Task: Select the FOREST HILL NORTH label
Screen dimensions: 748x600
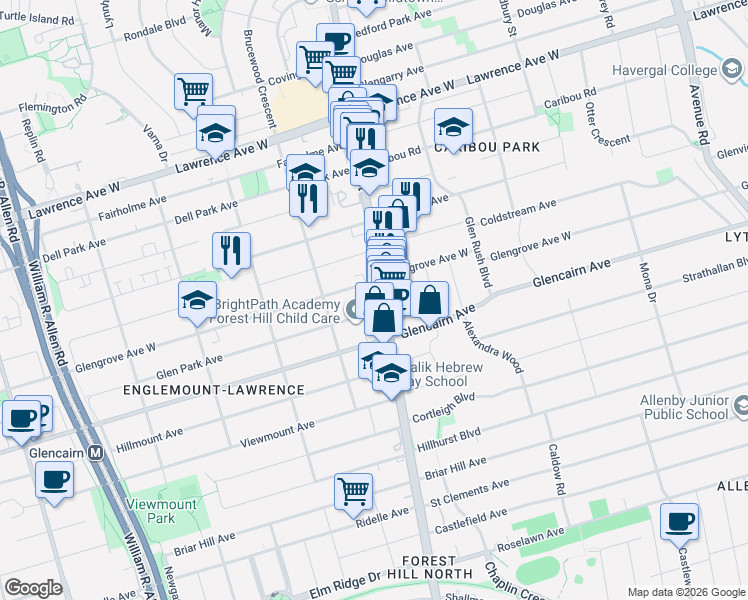Action: [429, 568]
